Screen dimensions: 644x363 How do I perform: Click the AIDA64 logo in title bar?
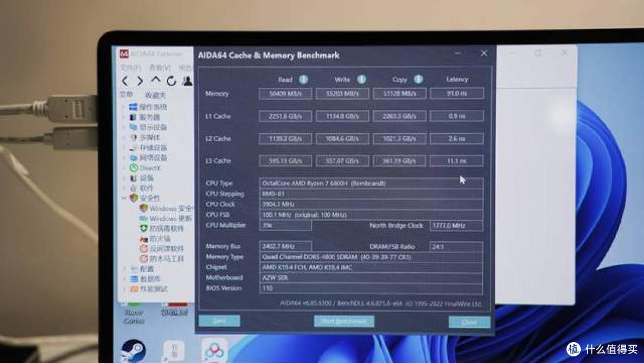tap(123, 54)
